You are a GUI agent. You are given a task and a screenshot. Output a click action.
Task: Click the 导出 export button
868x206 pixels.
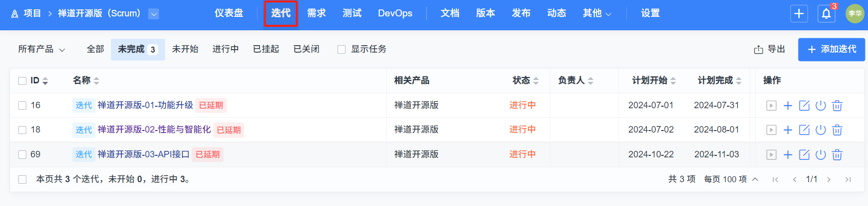(x=770, y=49)
